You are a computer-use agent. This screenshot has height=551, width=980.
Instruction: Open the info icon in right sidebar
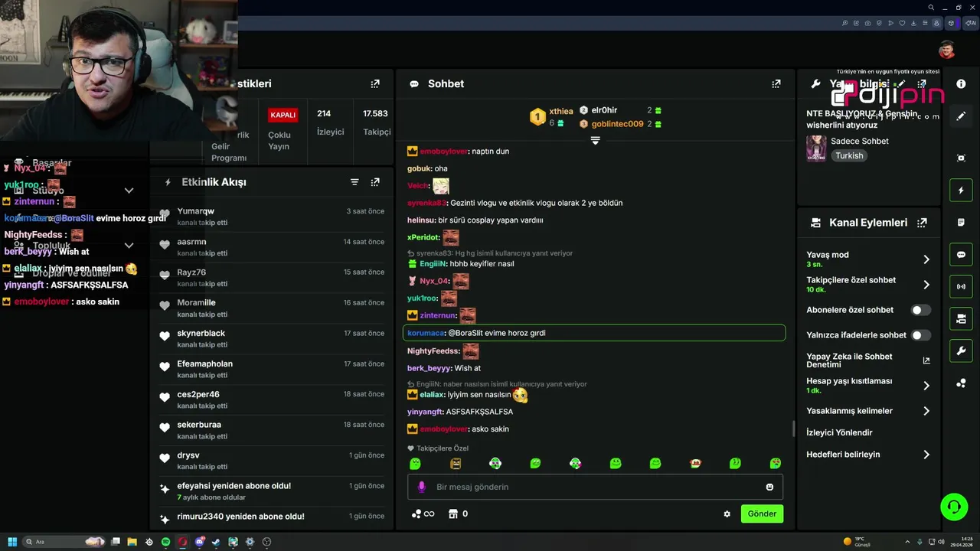pos(961,84)
